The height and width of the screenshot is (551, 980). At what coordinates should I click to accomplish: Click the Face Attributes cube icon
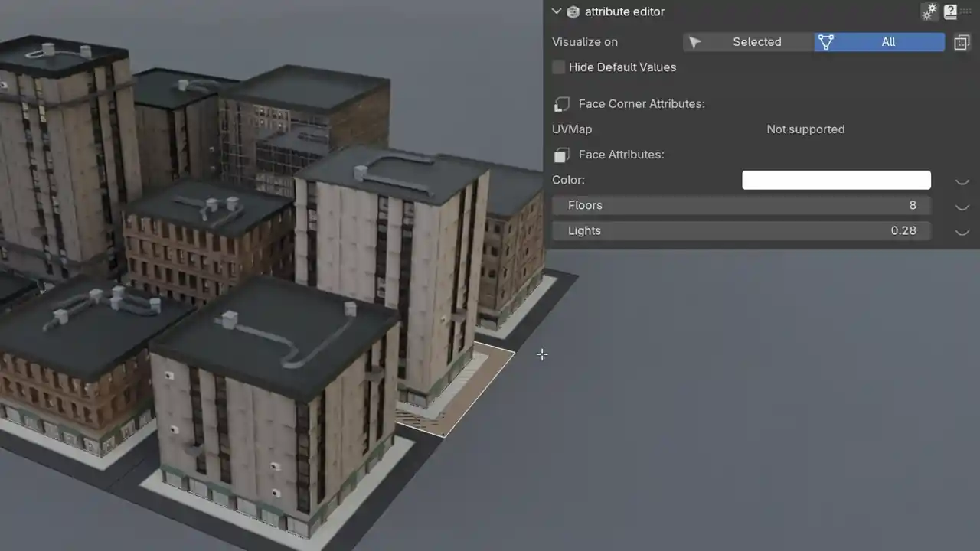[562, 155]
